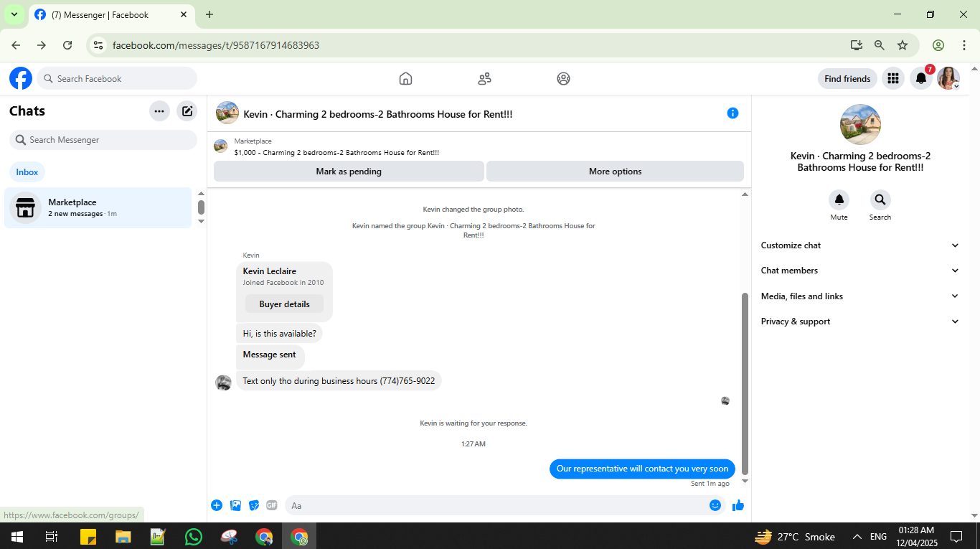
Task: Open WhatsApp from the taskbar
Action: (194, 536)
